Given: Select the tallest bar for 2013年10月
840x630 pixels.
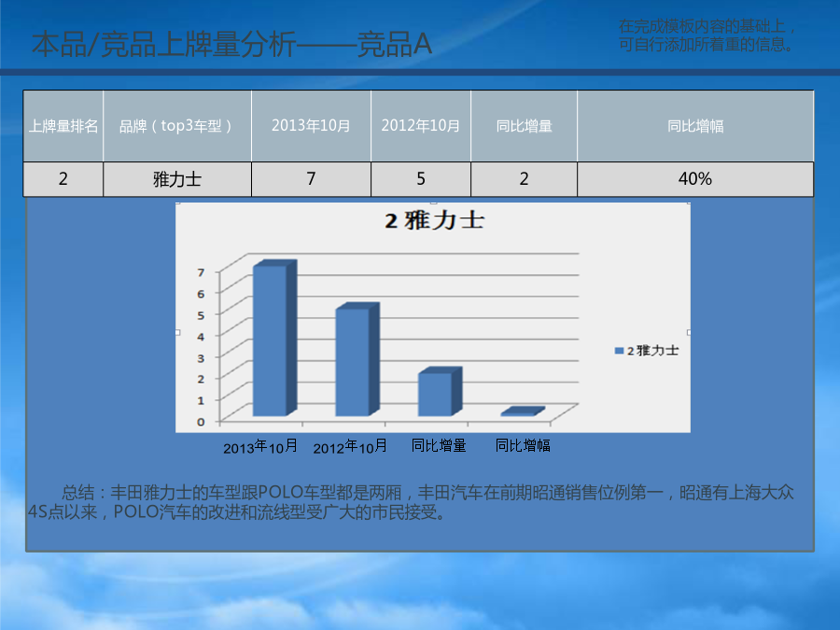Looking at the screenshot, I should tap(274, 338).
